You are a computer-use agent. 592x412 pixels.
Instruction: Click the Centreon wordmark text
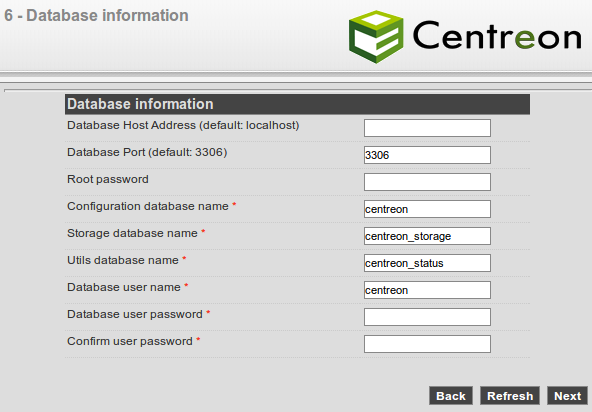[497, 35]
